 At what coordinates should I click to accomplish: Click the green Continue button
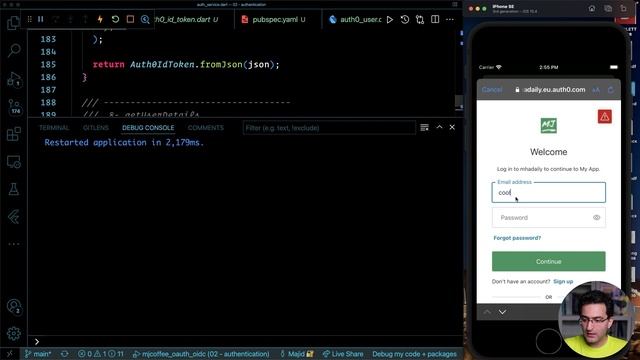[549, 261]
